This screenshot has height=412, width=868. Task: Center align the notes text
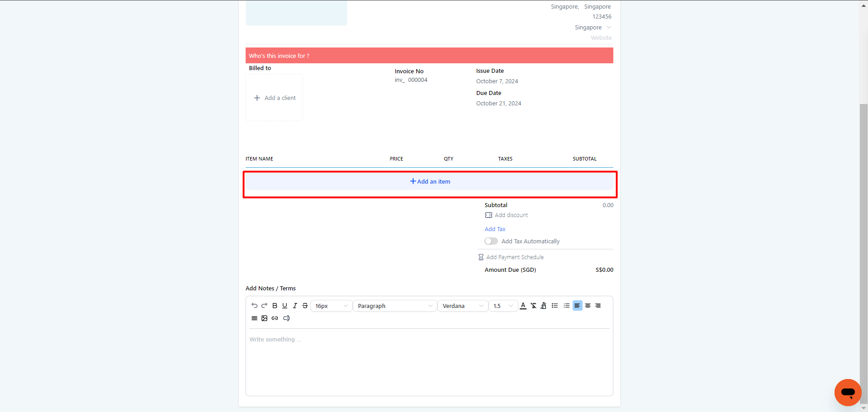point(588,306)
